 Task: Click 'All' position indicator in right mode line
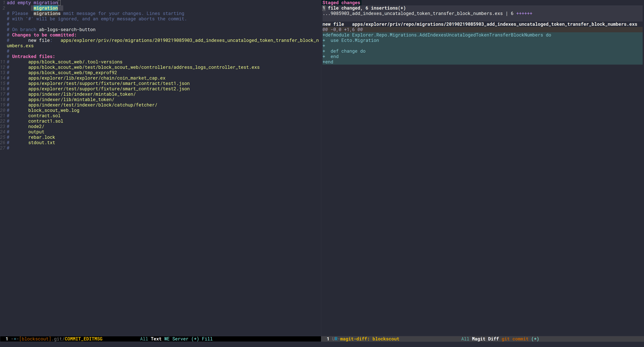(x=465, y=339)
